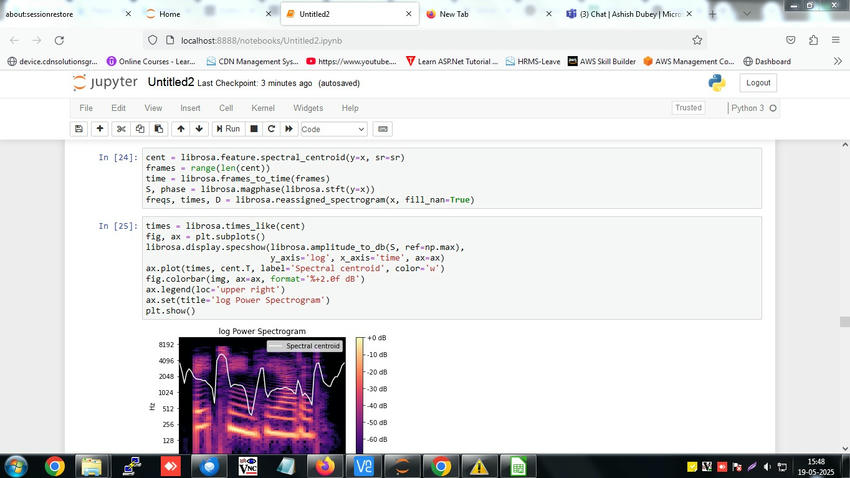The width and height of the screenshot is (850, 478).
Task: Open the Kernel menu
Action: click(x=263, y=108)
